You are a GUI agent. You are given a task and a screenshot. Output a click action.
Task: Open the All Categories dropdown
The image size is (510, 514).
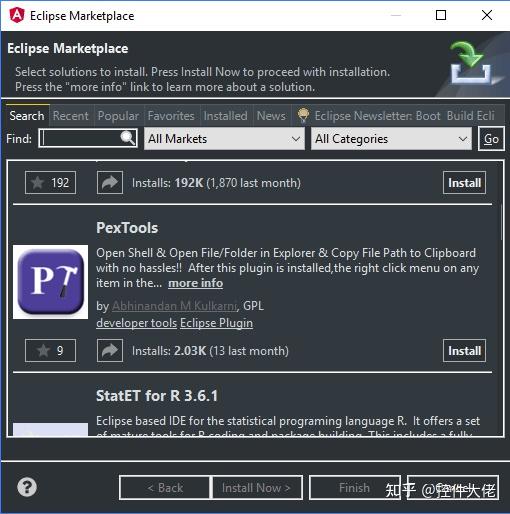pos(391,139)
